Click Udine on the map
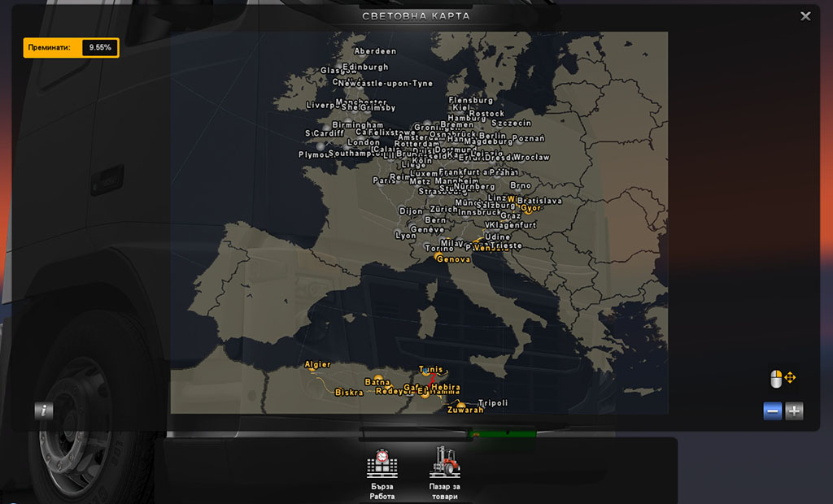Image resolution: width=833 pixels, height=504 pixels. click(x=498, y=237)
